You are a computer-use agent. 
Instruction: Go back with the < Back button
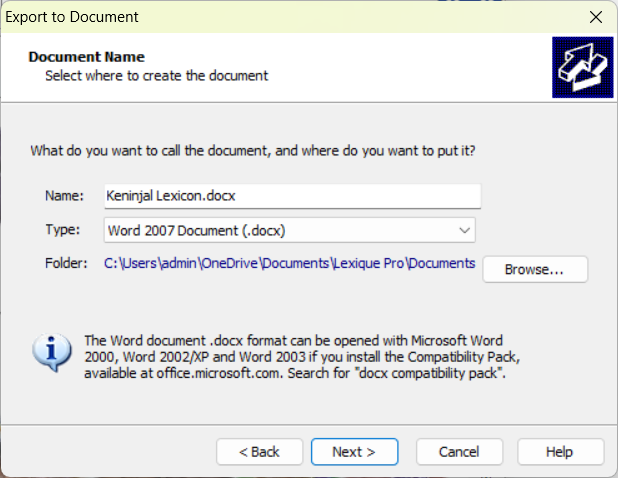pyautogui.click(x=259, y=452)
